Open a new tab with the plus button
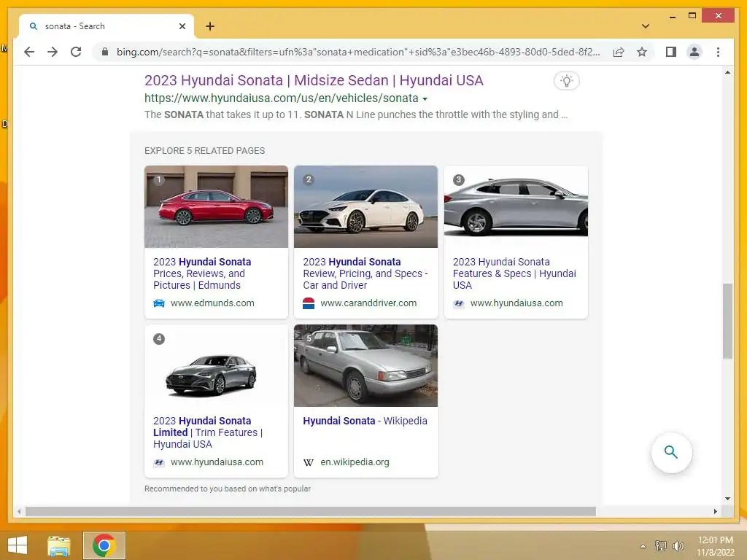 [x=209, y=26]
